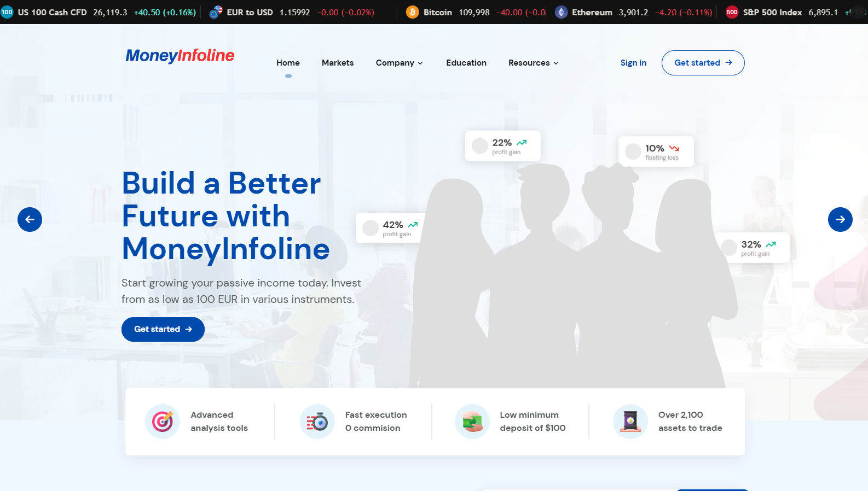
Task: Click the Bitcoin ticker icon
Action: pos(413,12)
